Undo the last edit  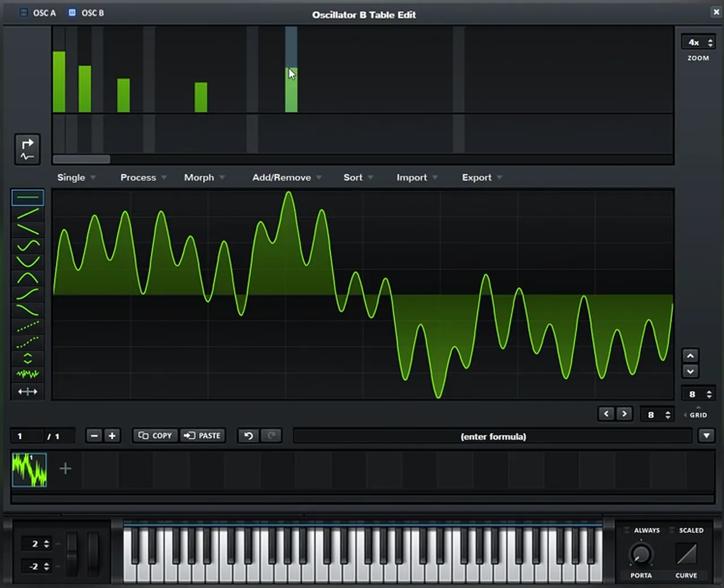pyautogui.click(x=248, y=435)
